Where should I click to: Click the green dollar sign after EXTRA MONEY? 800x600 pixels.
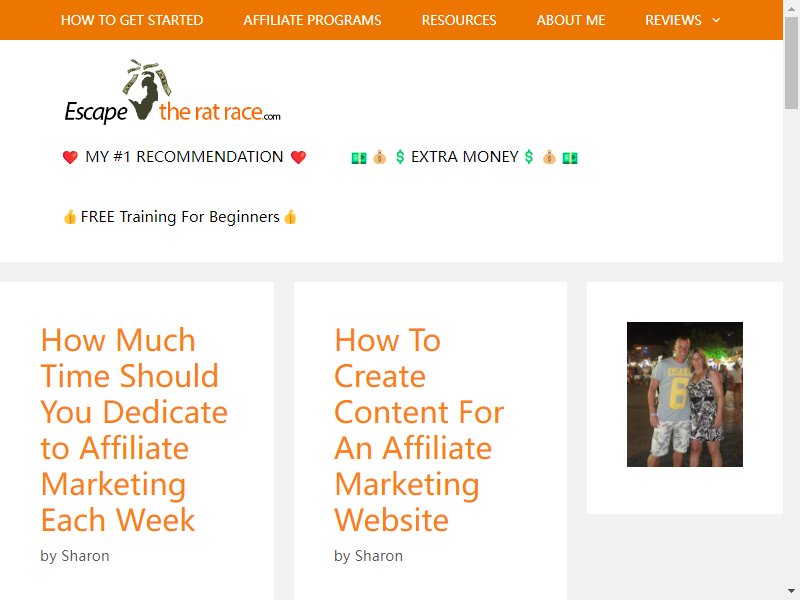(x=529, y=157)
